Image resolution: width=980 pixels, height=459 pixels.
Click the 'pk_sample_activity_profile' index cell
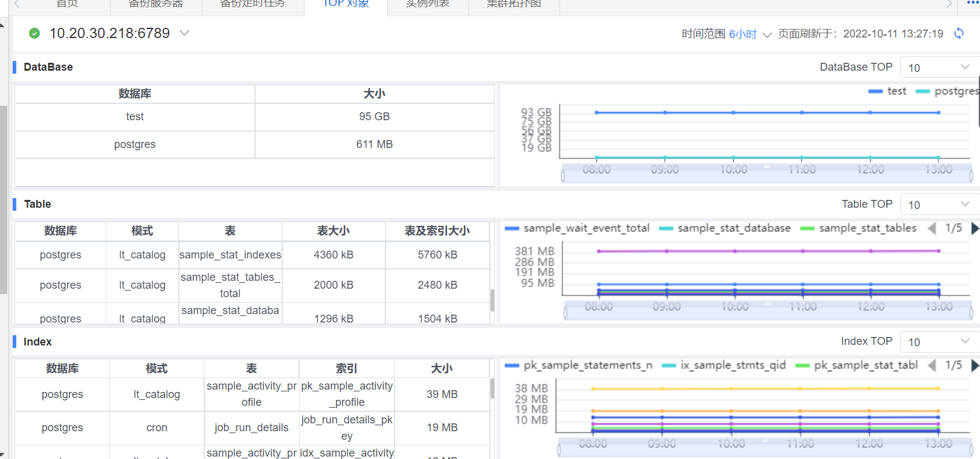[x=347, y=394]
